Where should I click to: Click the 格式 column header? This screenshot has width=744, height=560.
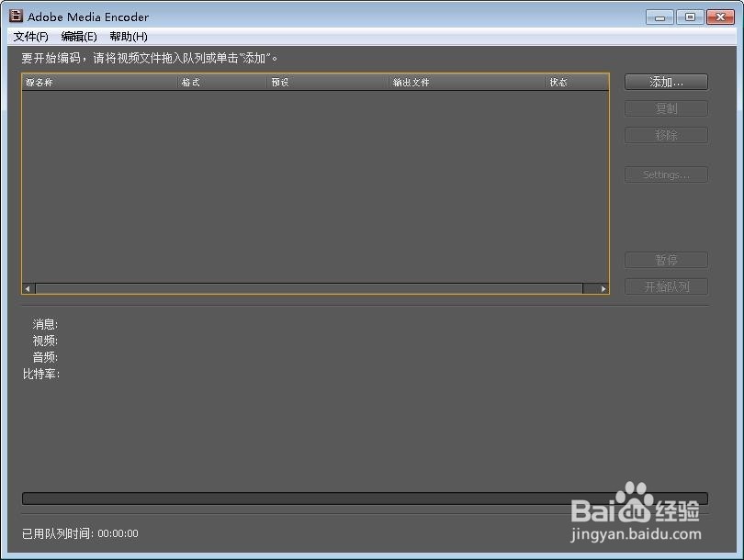pyautogui.click(x=222, y=82)
